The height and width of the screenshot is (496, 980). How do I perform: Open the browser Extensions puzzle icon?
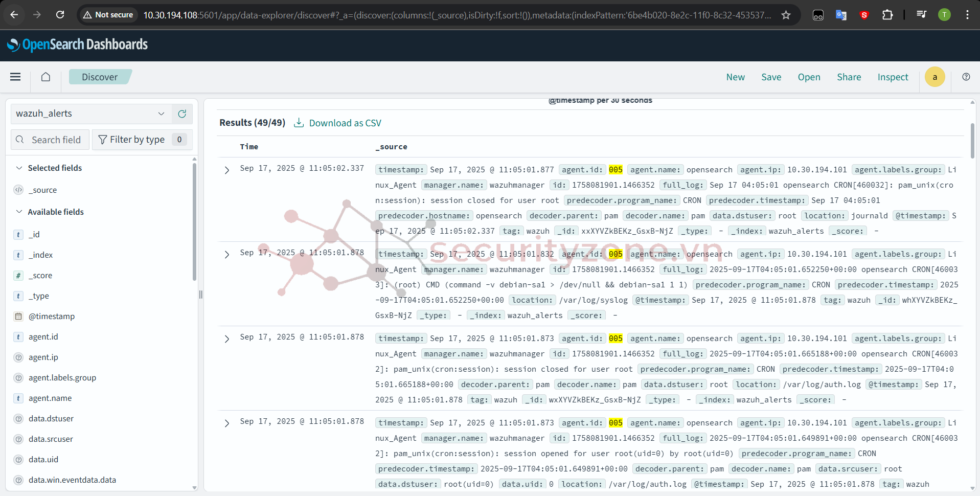pos(887,15)
